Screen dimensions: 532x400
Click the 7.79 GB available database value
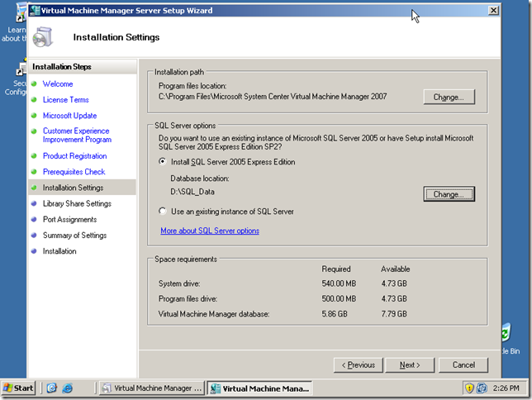point(394,314)
